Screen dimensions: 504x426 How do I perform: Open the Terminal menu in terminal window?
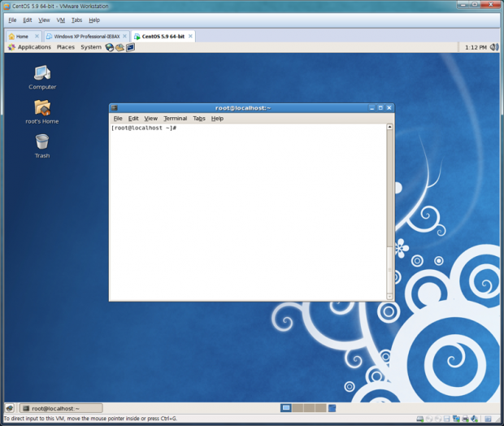(x=175, y=119)
